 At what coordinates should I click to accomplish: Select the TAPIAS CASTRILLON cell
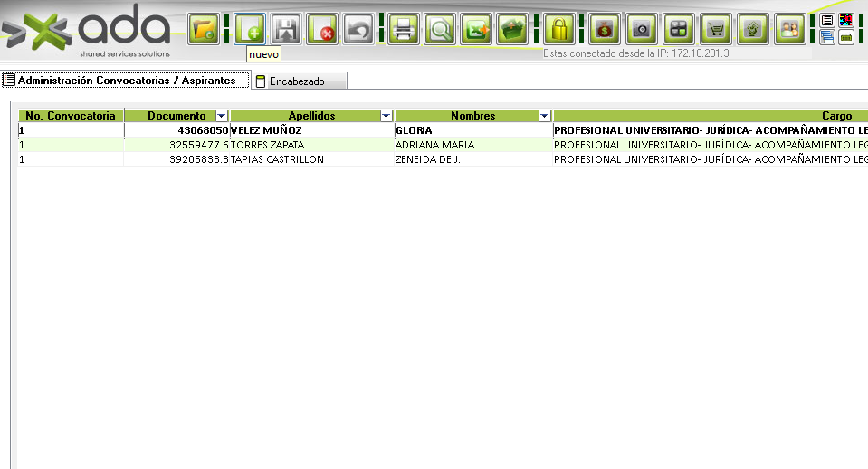(x=311, y=159)
